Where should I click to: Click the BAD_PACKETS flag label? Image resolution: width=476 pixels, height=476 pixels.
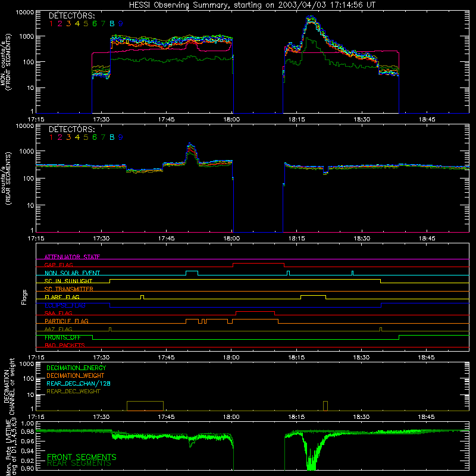coord(65,345)
